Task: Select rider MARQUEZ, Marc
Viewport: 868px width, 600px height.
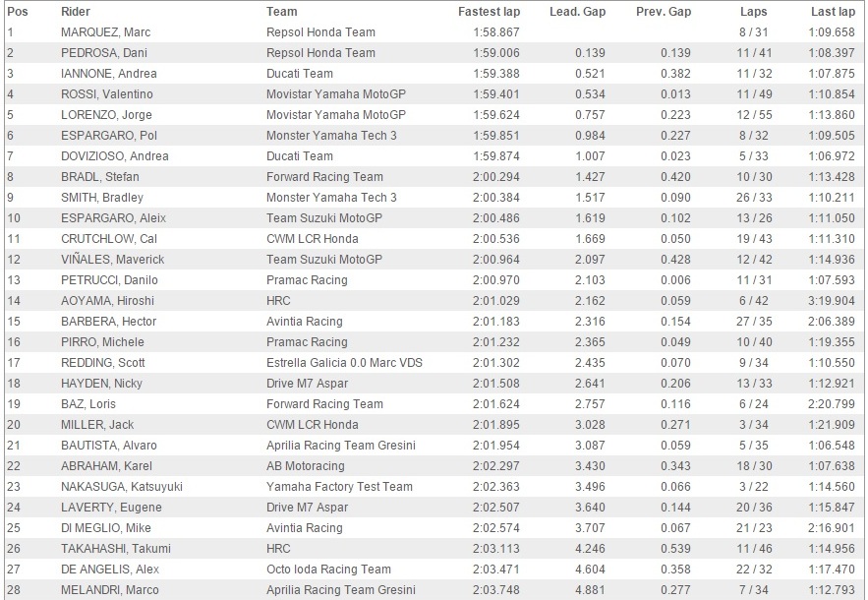Action: pyautogui.click(x=106, y=32)
